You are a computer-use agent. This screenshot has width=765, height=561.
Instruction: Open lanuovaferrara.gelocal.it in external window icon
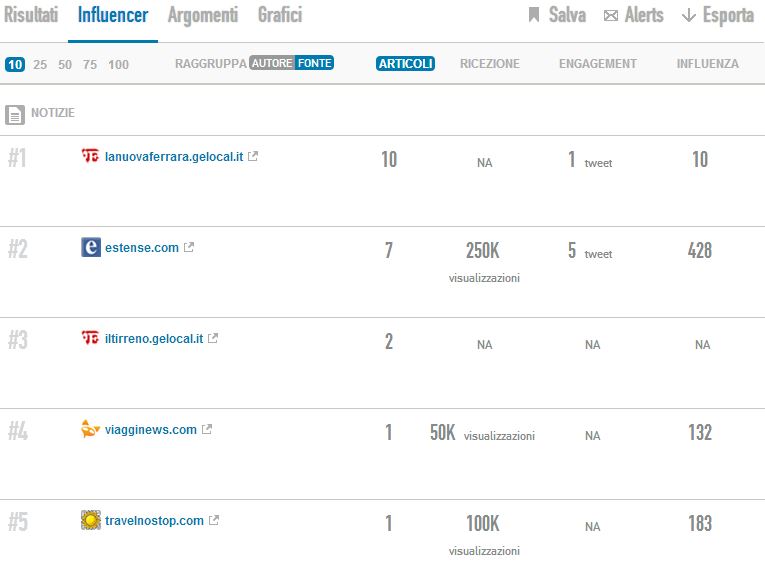click(x=253, y=156)
